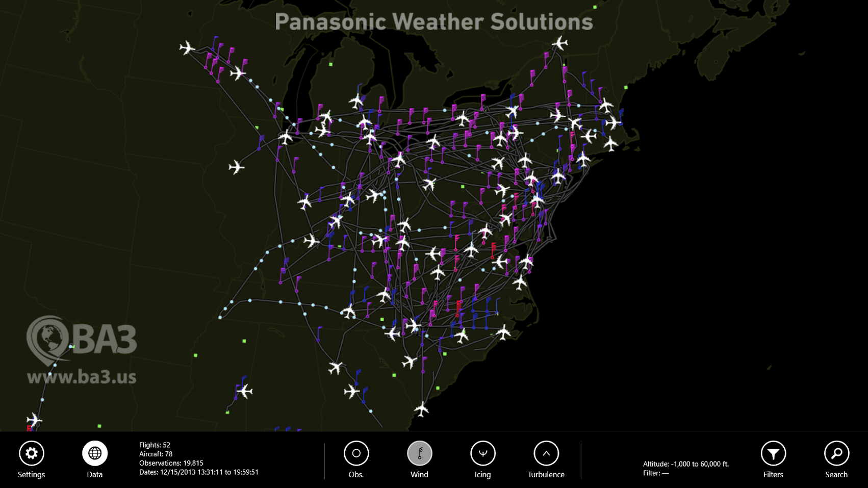
Task: Select 'Aircraft: 78' status text
Action: [x=156, y=454]
